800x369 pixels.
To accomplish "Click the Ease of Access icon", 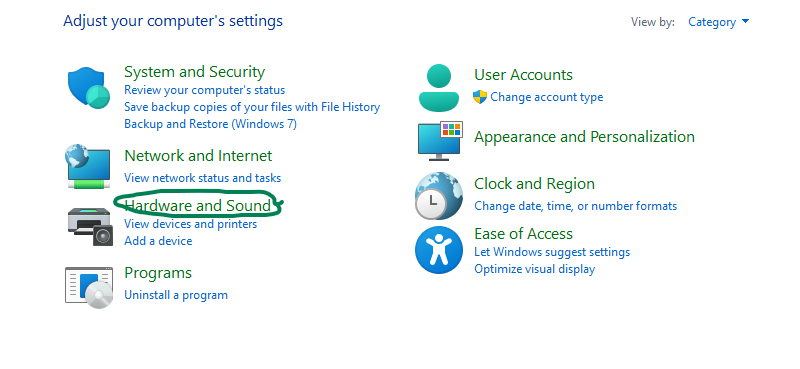I will (x=438, y=250).
